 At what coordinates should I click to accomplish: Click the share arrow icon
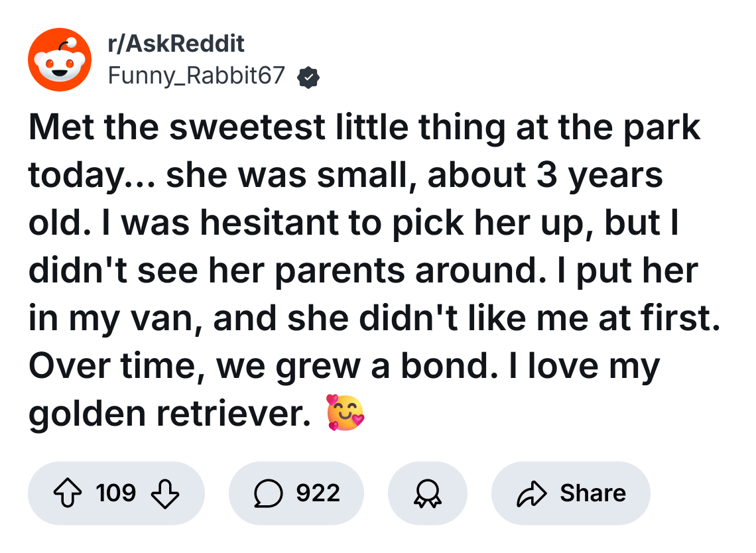coord(533,493)
